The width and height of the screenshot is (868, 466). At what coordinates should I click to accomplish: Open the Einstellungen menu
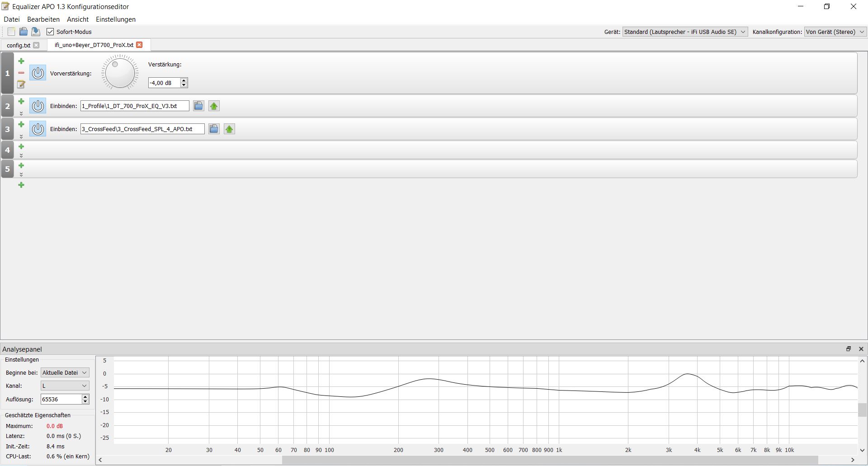(x=116, y=19)
